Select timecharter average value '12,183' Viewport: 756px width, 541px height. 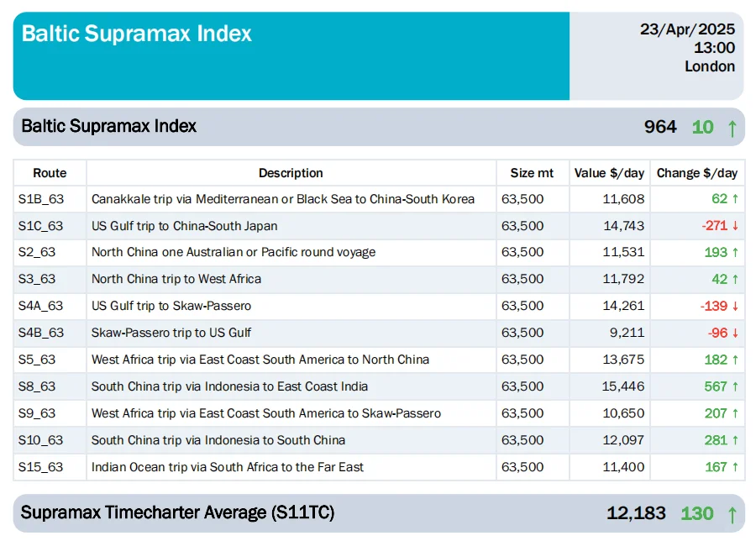tap(636, 513)
